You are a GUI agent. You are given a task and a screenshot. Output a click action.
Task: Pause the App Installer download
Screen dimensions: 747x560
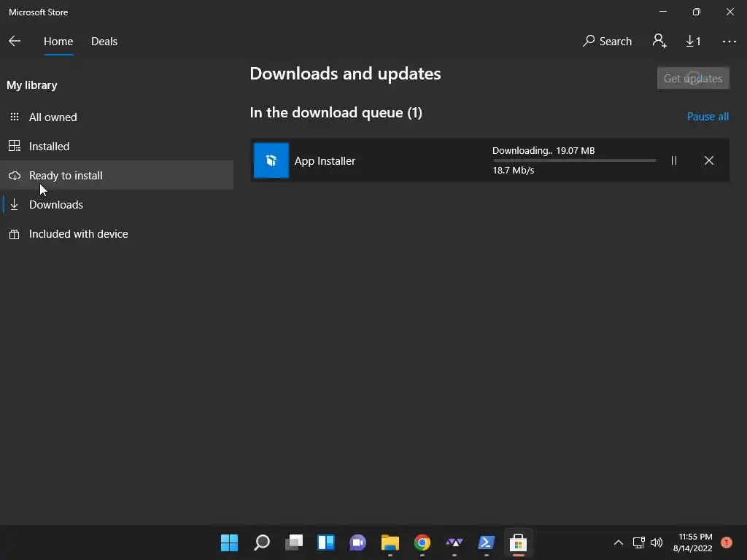pyautogui.click(x=673, y=160)
